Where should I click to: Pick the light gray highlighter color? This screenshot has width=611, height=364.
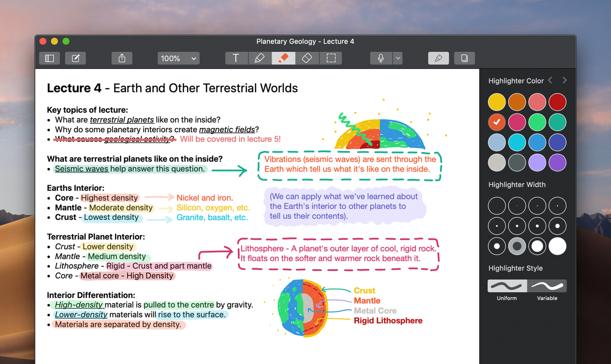(x=496, y=163)
